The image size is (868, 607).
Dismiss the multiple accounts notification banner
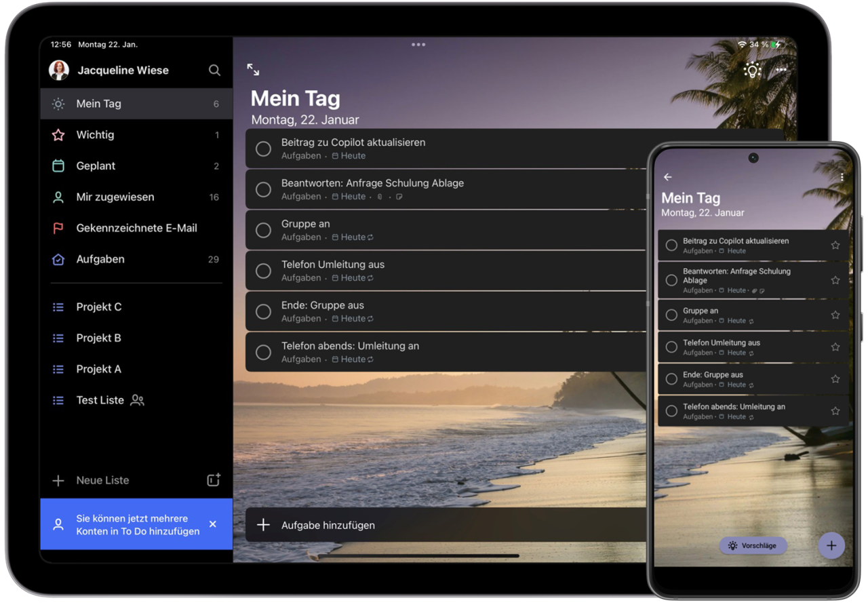coord(213,524)
